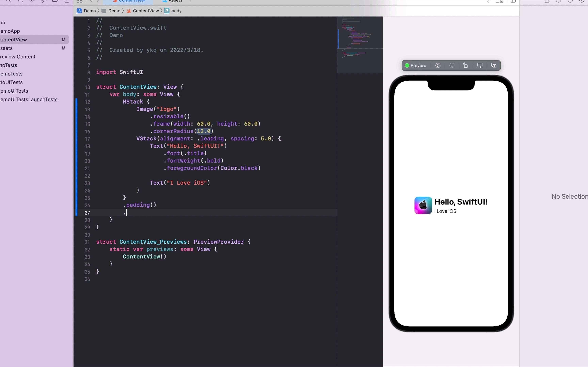This screenshot has height=367, width=588.
Task: Enable preview on a physical device
Action: click(452, 66)
